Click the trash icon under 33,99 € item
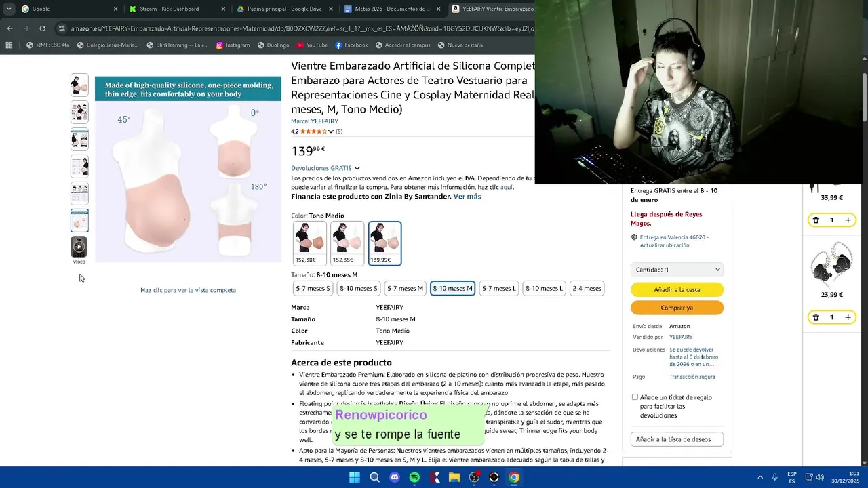 point(816,220)
